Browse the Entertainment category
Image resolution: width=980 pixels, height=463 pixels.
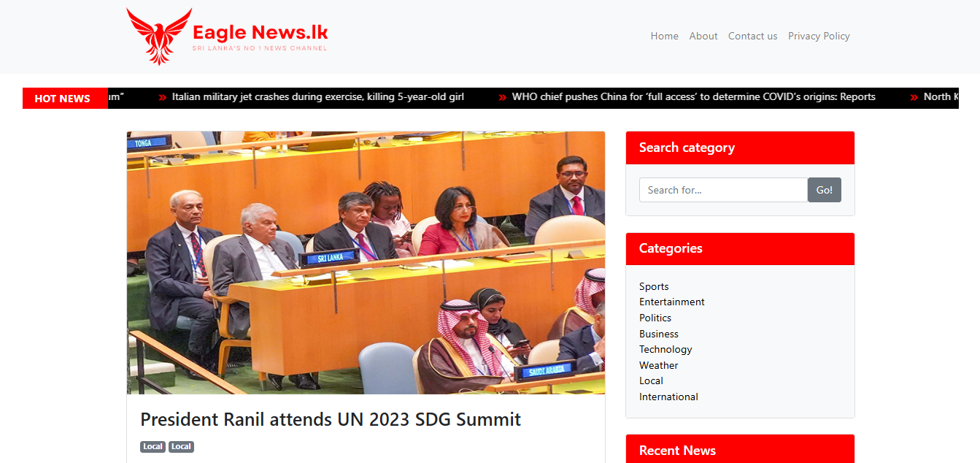coord(672,302)
